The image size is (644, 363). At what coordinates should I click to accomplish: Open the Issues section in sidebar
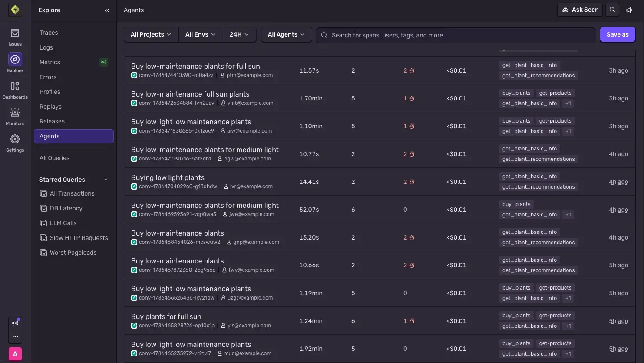point(15,37)
